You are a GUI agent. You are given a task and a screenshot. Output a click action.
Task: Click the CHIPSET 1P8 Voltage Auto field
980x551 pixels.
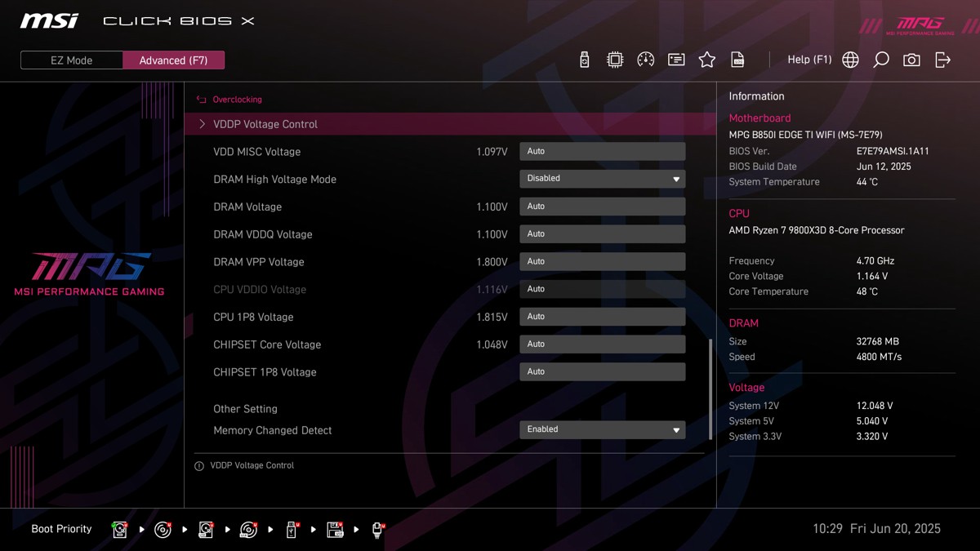pyautogui.click(x=603, y=372)
